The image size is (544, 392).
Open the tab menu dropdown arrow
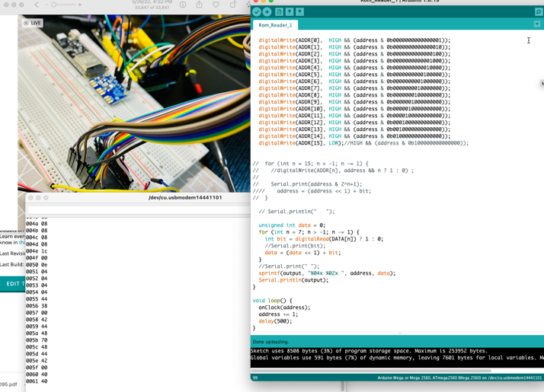tap(537, 24)
